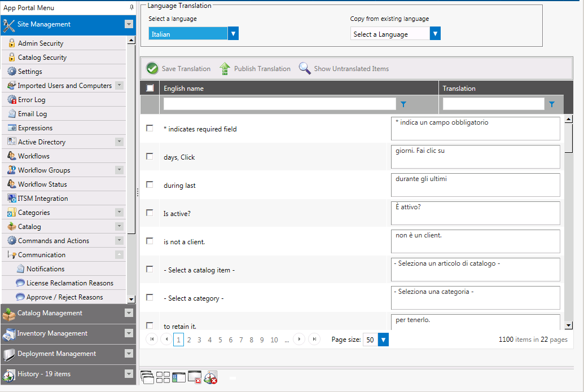Click the clock icon with red X at bottom
This screenshot has height=392, width=584.
coord(211,377)
